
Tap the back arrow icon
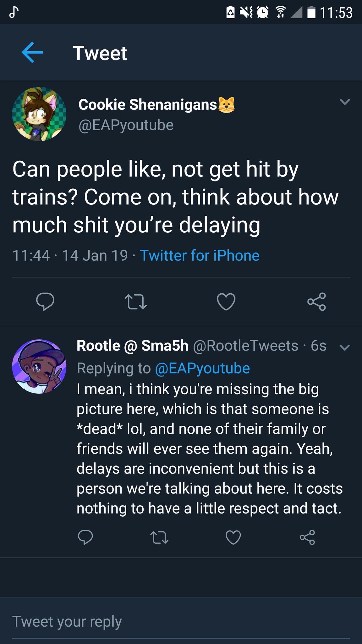click(32, 53)
